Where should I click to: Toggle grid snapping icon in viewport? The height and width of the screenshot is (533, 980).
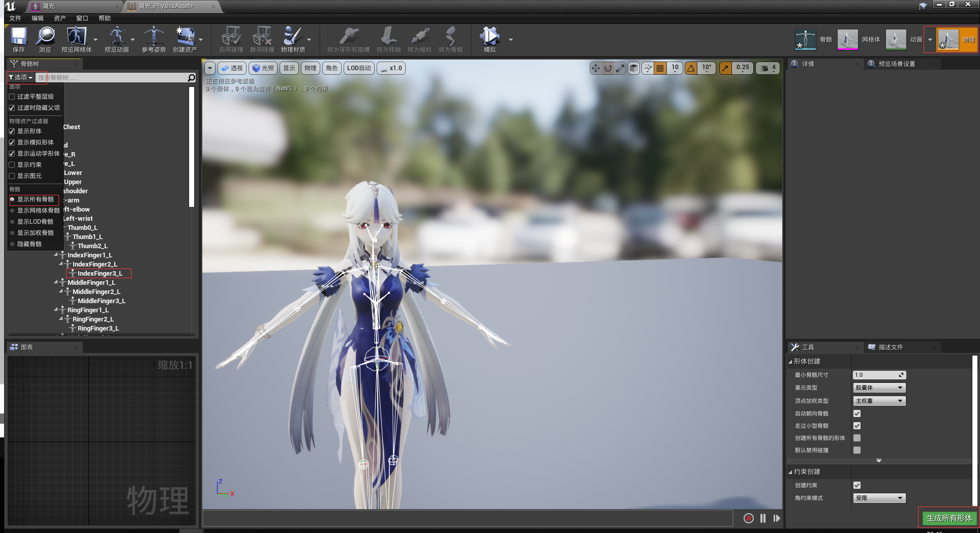pos(660,68)
